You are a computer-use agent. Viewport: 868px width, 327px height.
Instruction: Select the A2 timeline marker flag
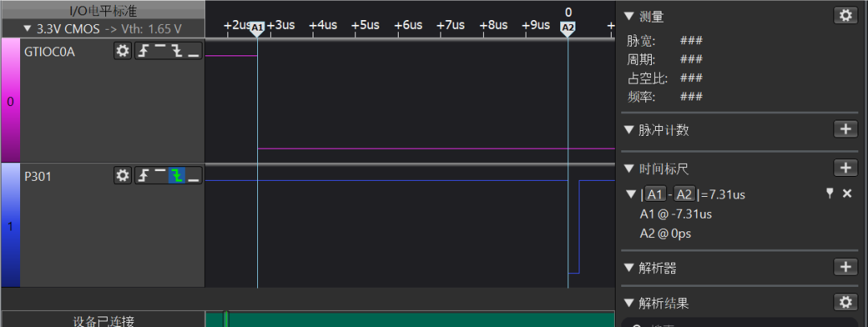point(567,27)
